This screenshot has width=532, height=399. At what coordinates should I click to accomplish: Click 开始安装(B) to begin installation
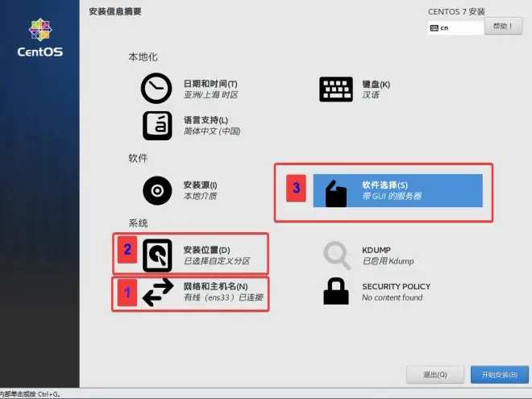[500, 375]
